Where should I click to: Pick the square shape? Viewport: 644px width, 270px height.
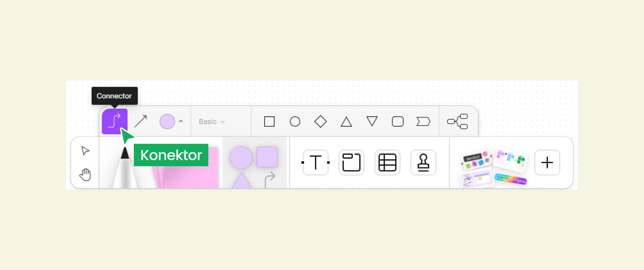click(x=269, y=122)
